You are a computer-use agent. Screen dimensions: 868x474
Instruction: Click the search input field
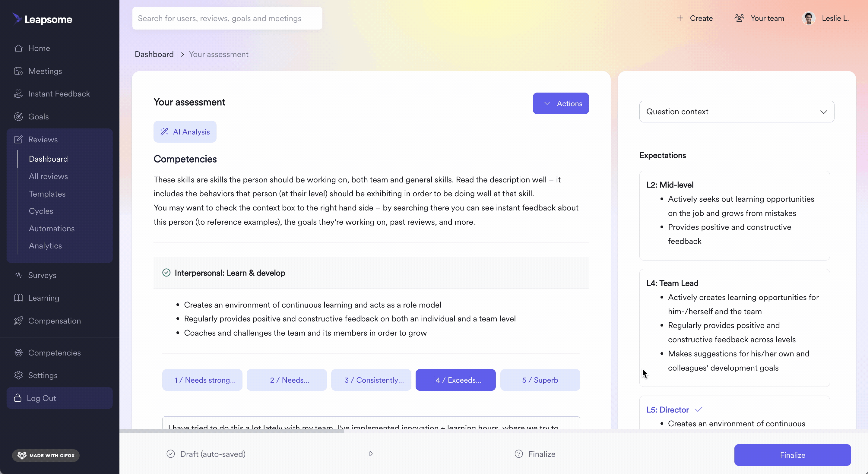pyautogui.click(x=227, y=18)
